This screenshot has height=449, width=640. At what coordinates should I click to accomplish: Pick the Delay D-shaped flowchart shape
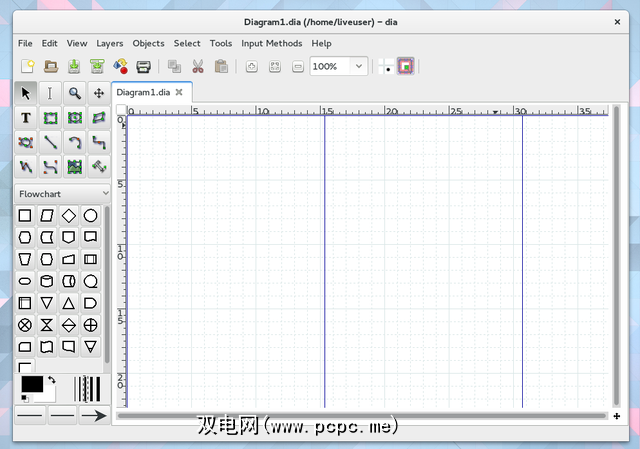point(90,303)
